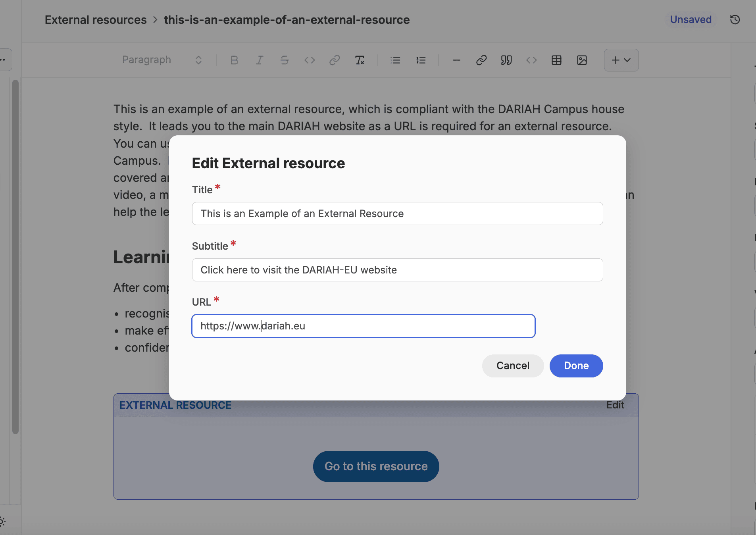Insert a table
756x535 pixels.
coord(556,60)
